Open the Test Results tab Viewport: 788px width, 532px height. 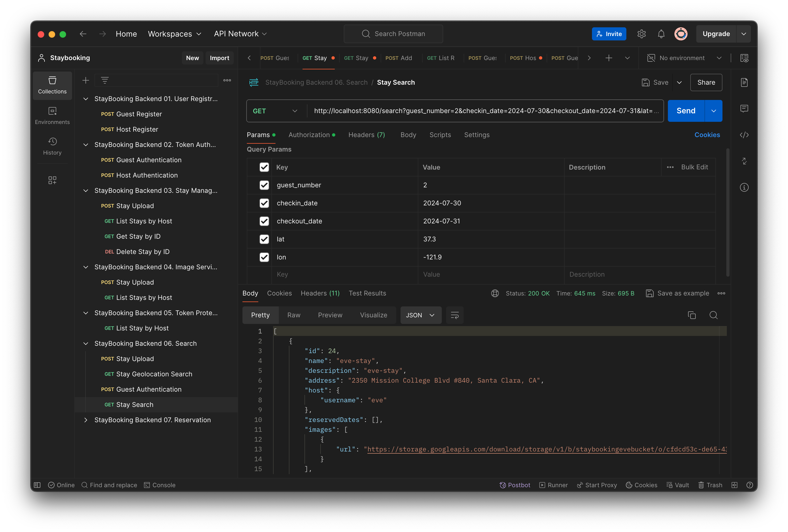[x=367, y=293]
